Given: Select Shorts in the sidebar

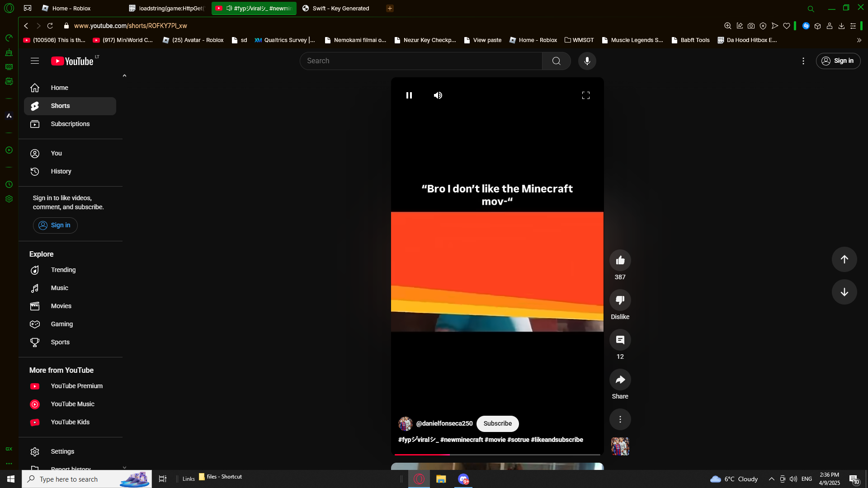Looking at the screenshot, I should [x=70, y=106].
